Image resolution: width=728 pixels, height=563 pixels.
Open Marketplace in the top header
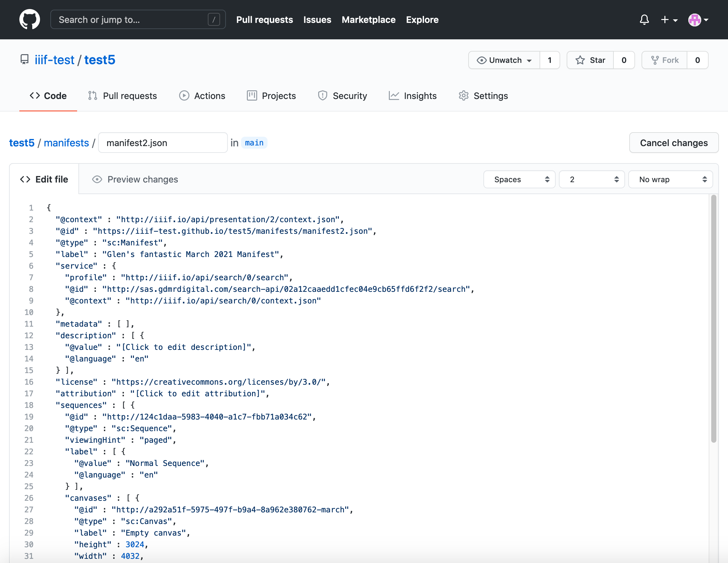tap(369, 20)
